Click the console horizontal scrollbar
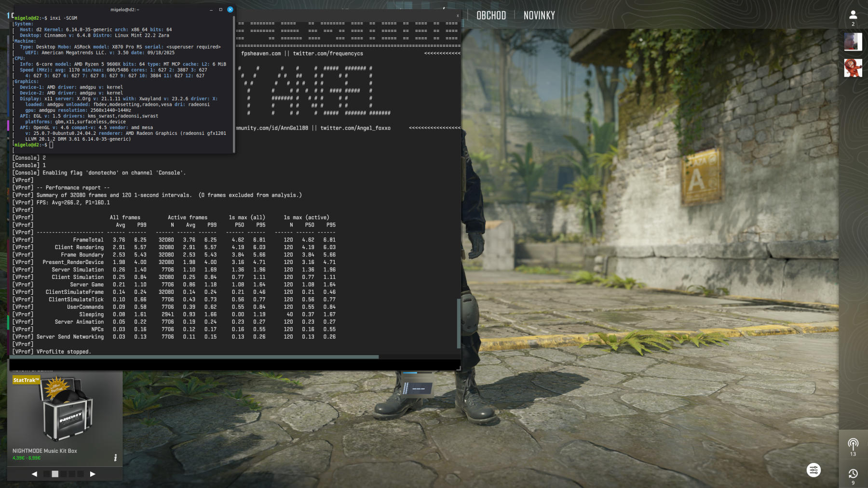The width and height of the screenshot is (868, 488). (x=193, y=357)
